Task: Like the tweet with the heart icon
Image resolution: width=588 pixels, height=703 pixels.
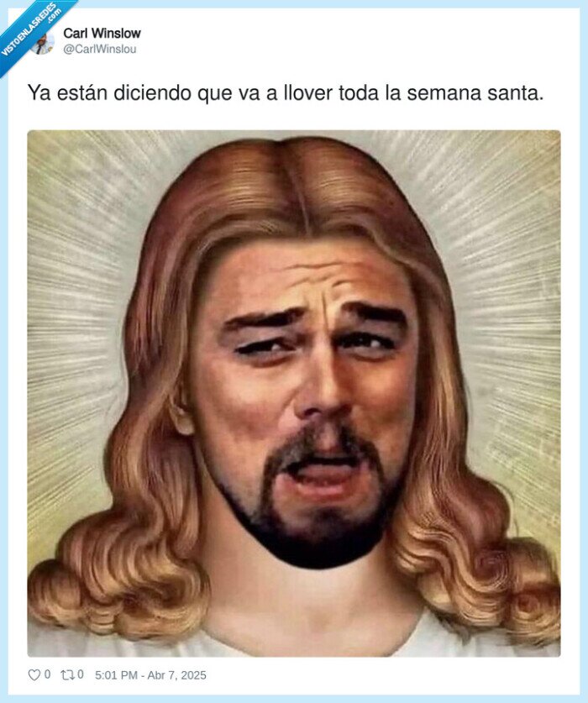Action: (x=34, y=674)
